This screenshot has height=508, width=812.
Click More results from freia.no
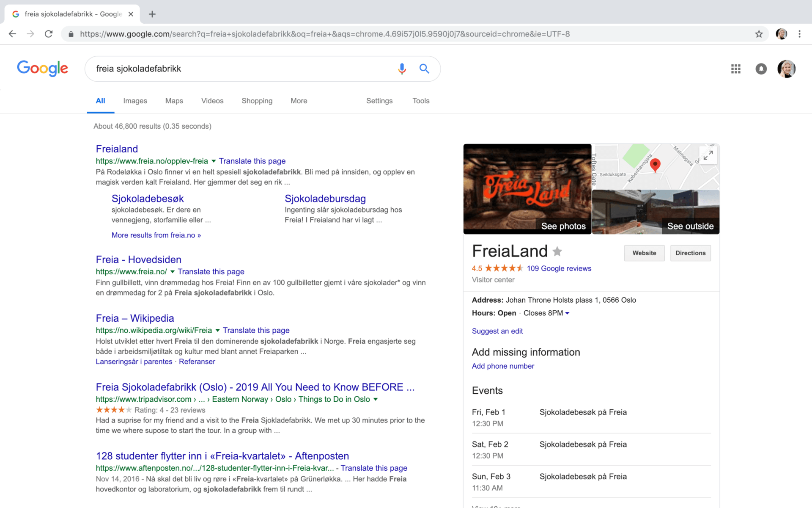pos(156,235)
